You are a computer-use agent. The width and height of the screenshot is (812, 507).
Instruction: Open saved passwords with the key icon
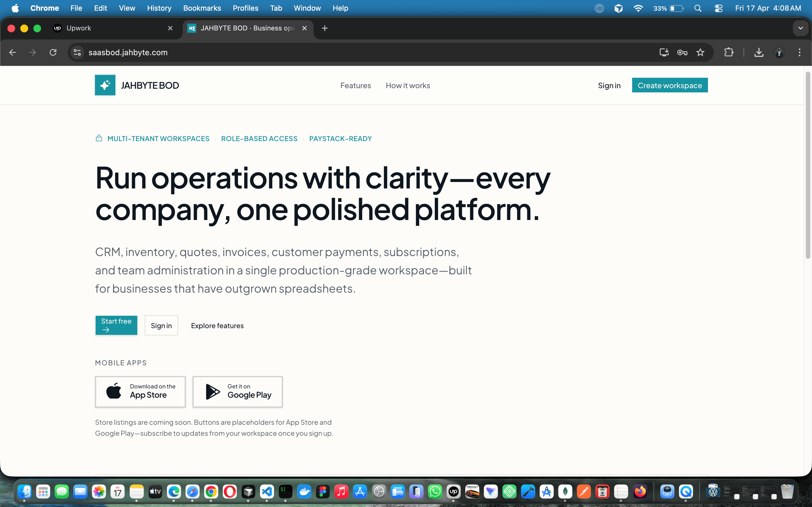click(682, 52)
